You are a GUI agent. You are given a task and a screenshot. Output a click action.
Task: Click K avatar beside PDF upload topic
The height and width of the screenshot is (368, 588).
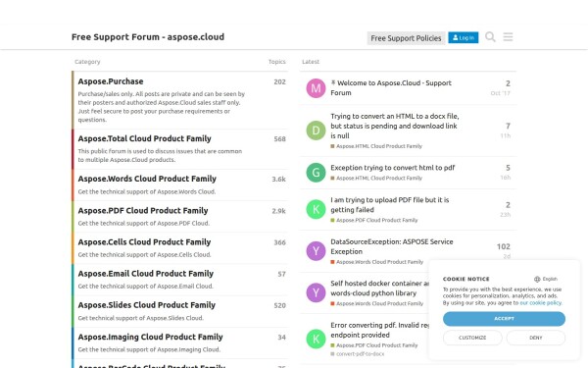pyautogui.click(x=316, y=209)
